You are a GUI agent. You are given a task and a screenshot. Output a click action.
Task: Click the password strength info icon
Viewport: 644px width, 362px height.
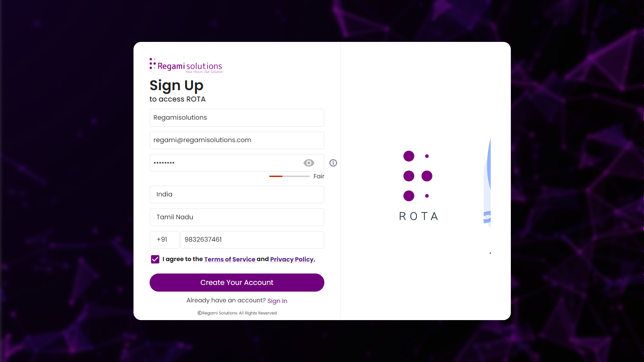pyautogui.click(x=333, y=163)
